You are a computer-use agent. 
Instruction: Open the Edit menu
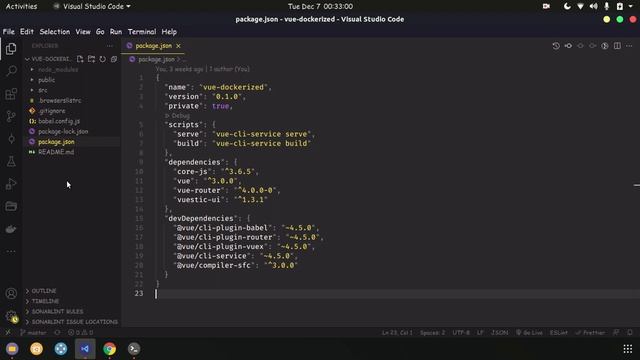(27, 32)
